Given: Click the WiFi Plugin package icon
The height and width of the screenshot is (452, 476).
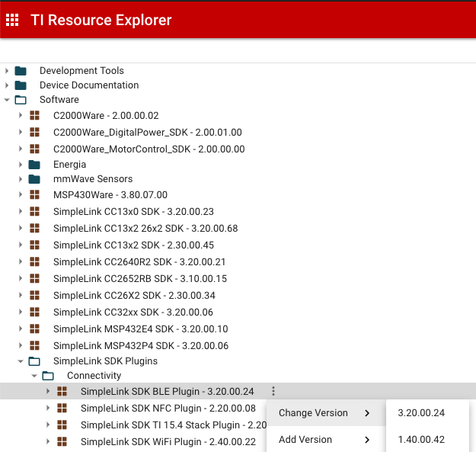Looking at the screenshot, I should pyautogui.click(x=62, y=441).
